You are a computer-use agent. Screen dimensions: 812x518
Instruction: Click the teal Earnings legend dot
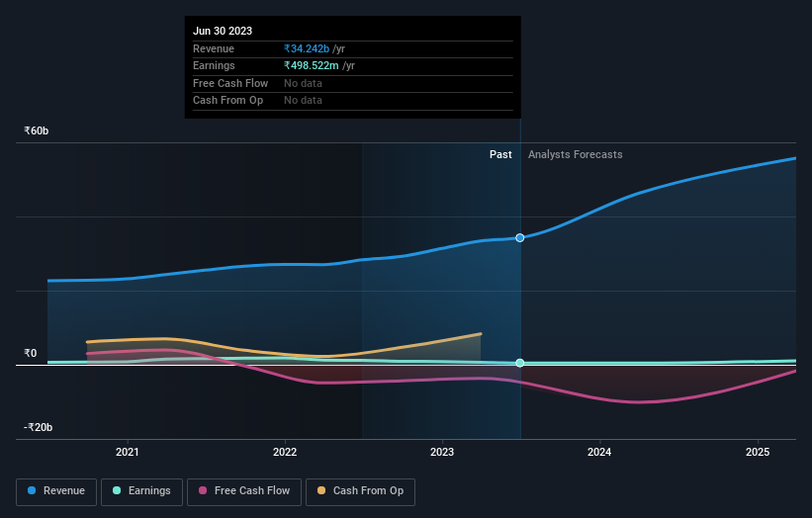(117, 490)
